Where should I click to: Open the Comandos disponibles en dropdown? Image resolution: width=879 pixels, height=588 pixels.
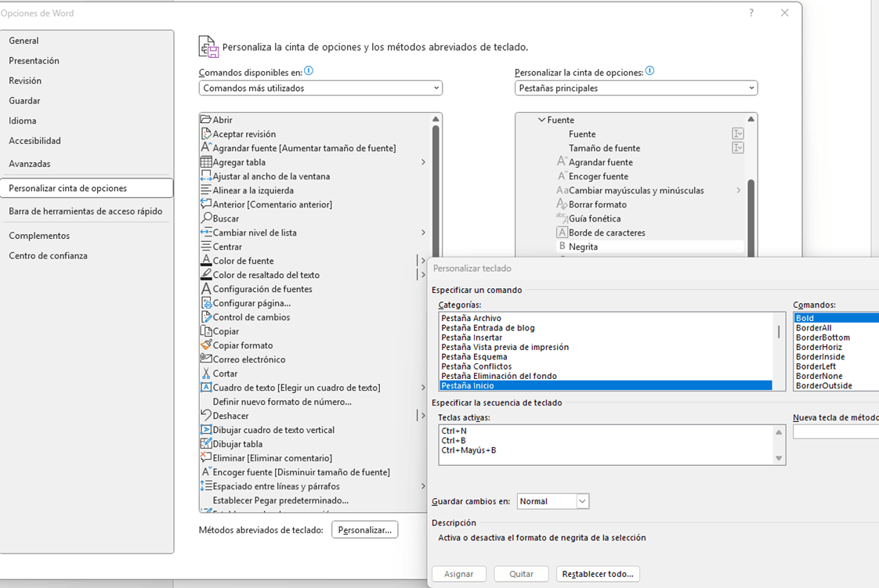coord(320,88)
